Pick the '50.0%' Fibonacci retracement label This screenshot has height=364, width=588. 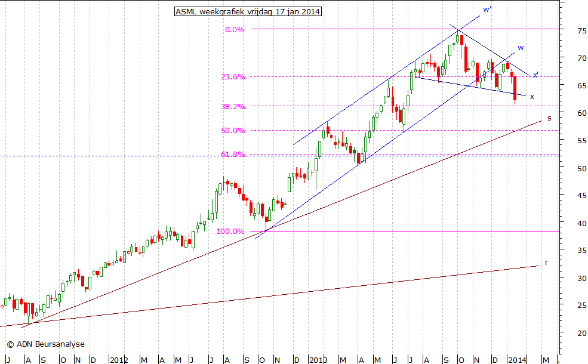[233, 131]
